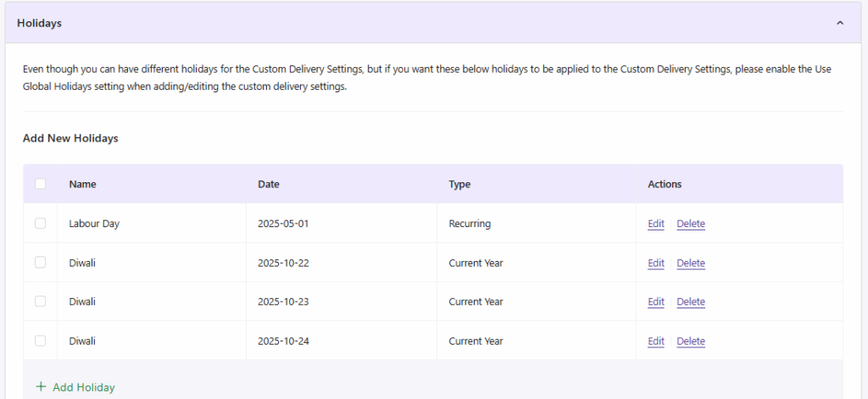The image size is (868, 399).
Task: Collapse the Holidays panel chevron
Action: point(839,23)
